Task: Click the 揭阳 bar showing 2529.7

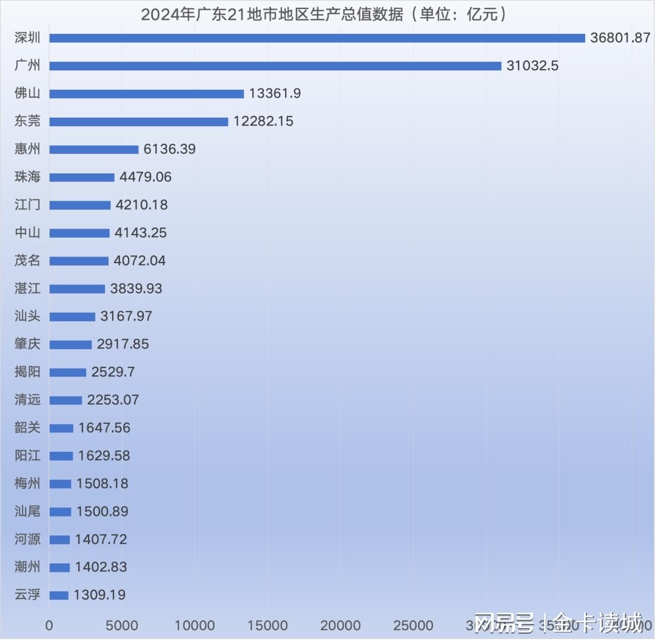Action: coord(68,372)
